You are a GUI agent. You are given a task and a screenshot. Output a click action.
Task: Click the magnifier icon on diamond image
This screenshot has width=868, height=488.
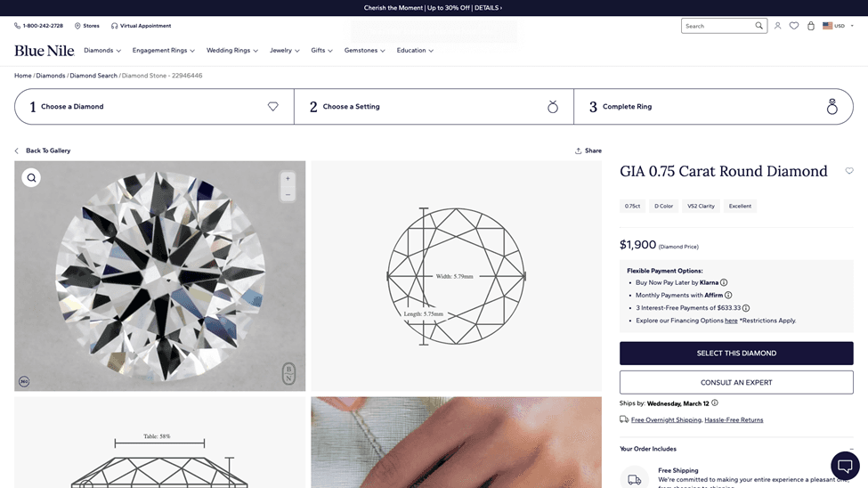31,178
